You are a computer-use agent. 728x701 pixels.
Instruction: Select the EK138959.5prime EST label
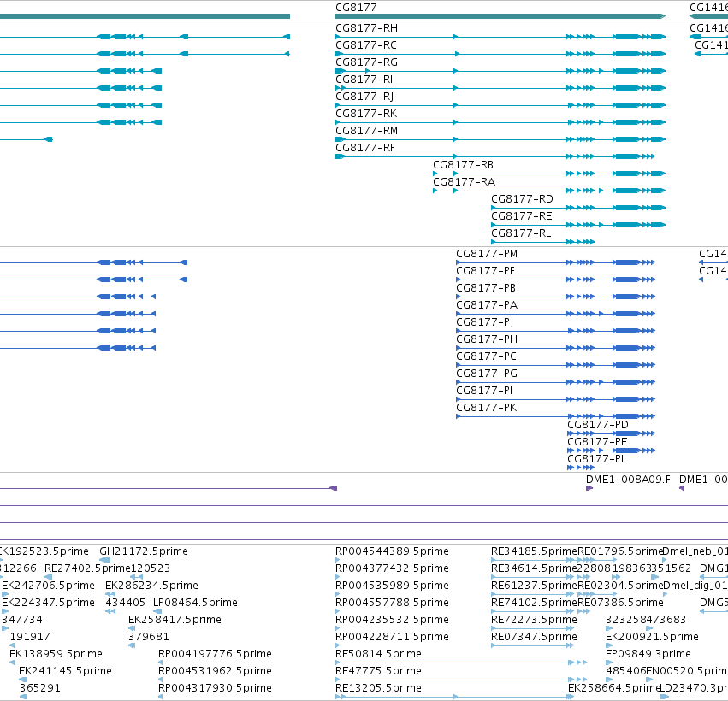(56, 654)
